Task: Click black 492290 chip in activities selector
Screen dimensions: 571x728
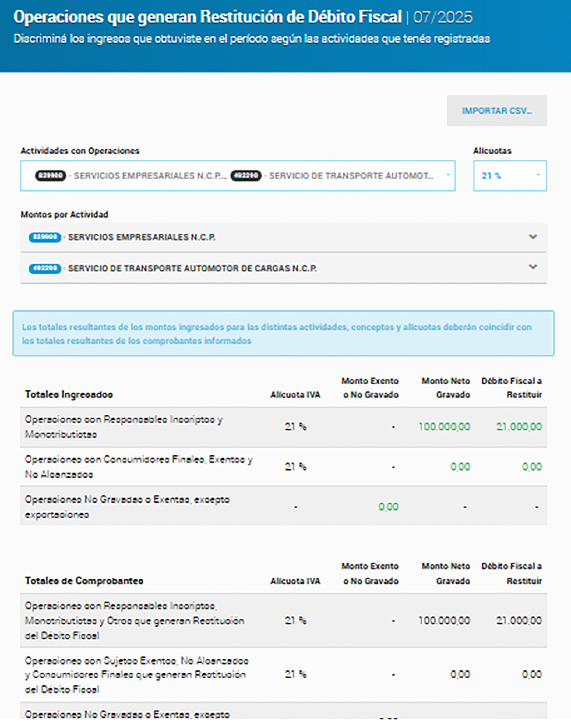Action: click(x=246, y=175)
